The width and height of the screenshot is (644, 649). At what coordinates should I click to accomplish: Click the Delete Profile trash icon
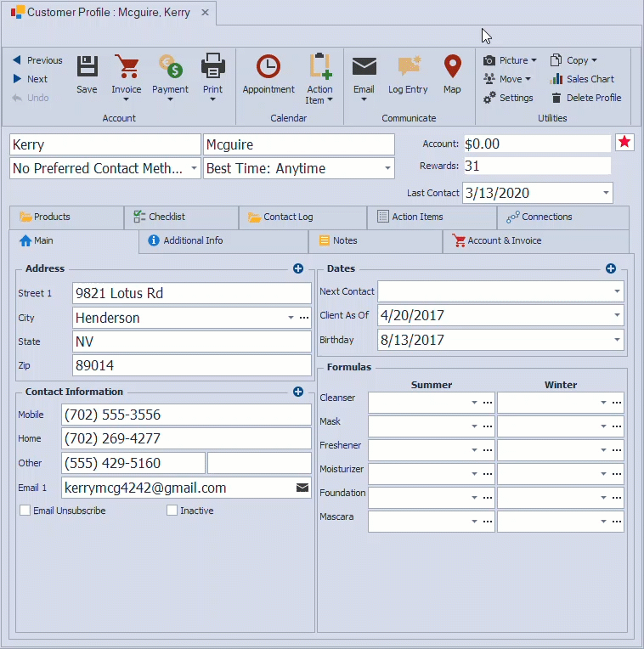point(556,98)
